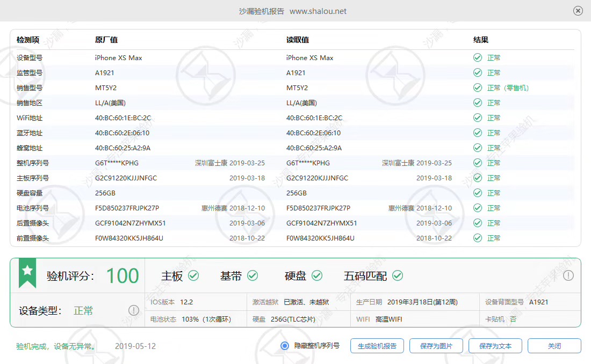The width and height of the screenshot is (591, 364).
Task: Click the 主板序列号 result check icon
Action: 478,178
